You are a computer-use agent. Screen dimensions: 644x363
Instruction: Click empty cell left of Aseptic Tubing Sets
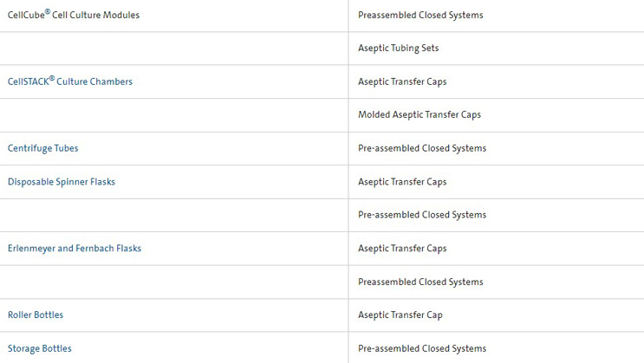tap(173, 49)
